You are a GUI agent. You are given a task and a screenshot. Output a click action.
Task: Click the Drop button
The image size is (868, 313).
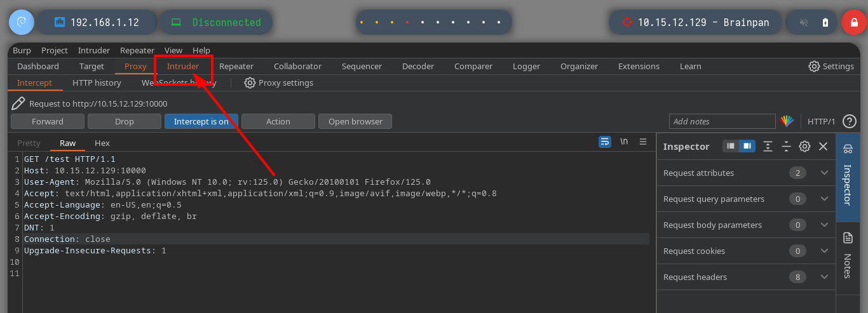(125, 121)
